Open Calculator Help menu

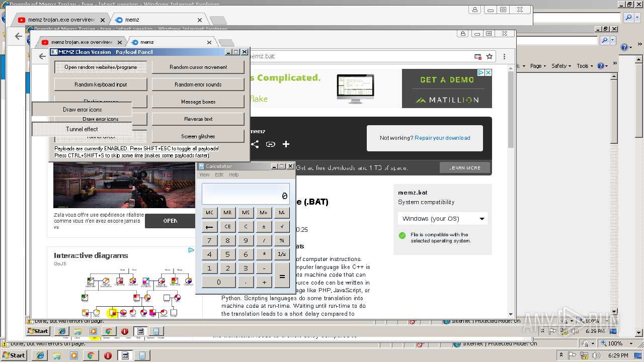pos(234,175)
